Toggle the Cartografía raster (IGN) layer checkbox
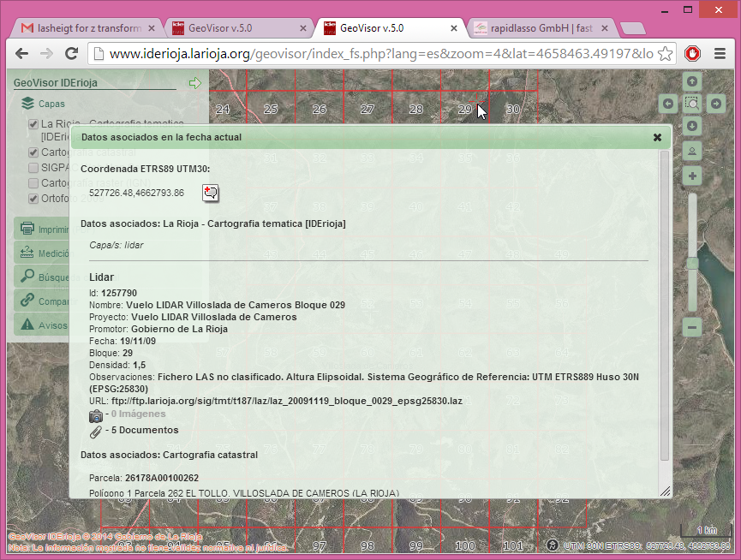The width and height of the screenshot is (741, 560). tap(33, 183)
